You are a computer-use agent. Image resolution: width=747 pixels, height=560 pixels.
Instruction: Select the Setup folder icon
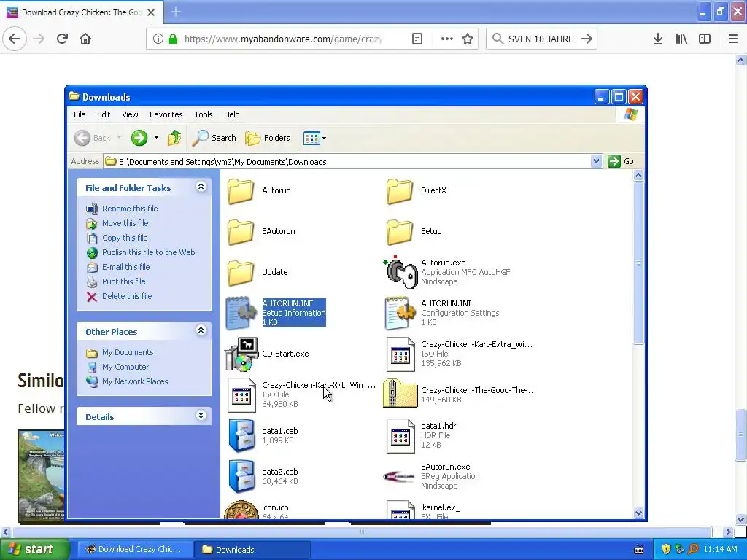tap(400, 231)
